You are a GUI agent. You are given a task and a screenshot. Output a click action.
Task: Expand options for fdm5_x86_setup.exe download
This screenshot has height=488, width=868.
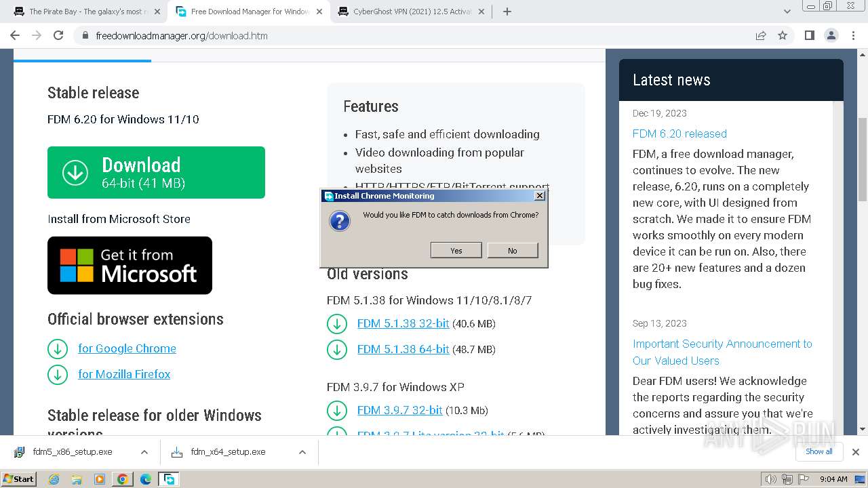tap(144, 452)
